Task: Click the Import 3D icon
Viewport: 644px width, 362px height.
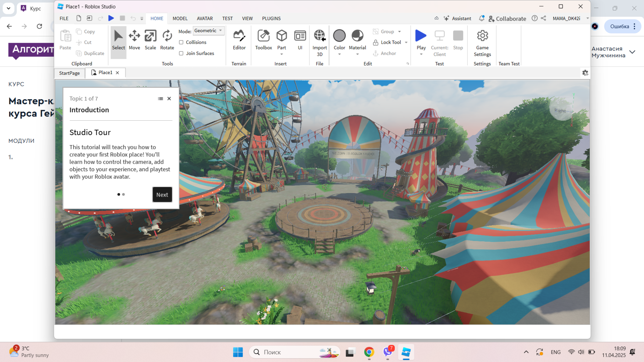Action: click(319, 36)
